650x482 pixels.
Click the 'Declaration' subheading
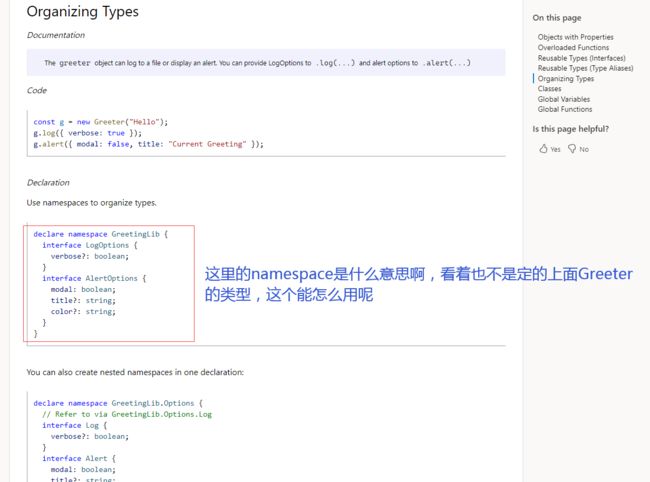pos(48,182)
